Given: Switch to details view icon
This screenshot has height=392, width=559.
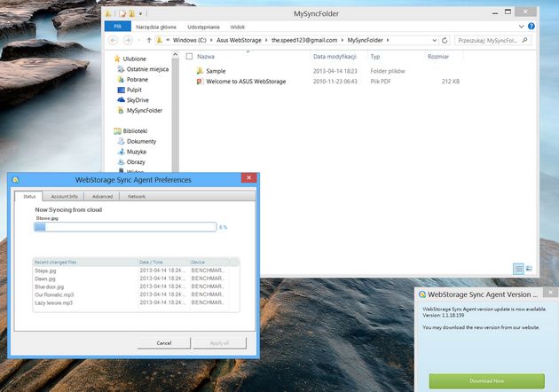Looking at the screenshot, I should pos(518,269).
